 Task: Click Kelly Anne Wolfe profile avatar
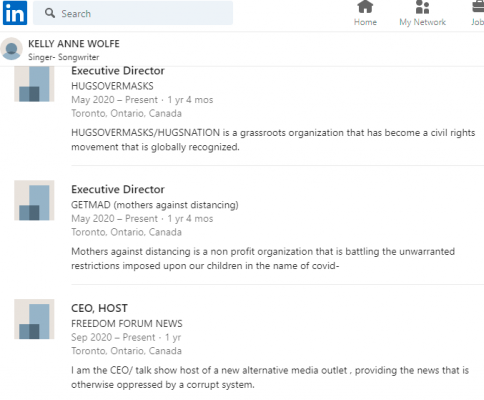[x=11, y=49]
